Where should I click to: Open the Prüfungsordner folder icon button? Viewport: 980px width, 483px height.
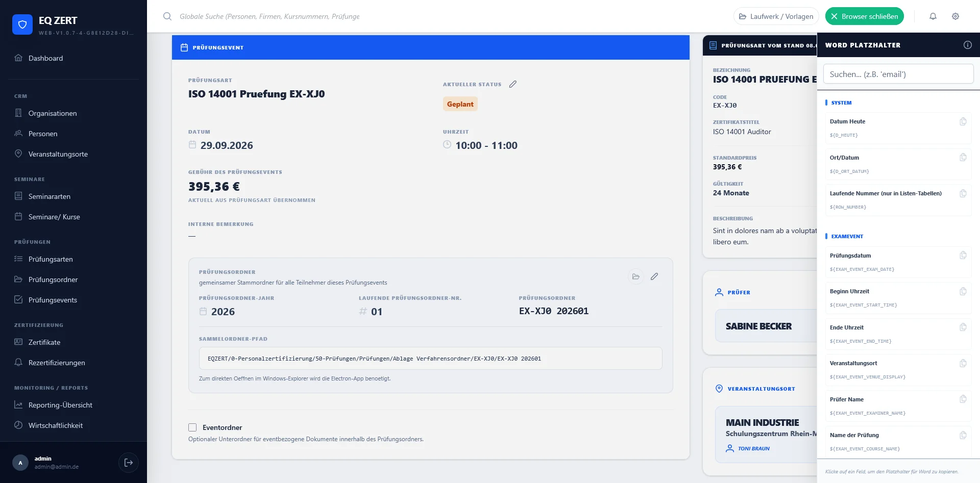(636, 276)
